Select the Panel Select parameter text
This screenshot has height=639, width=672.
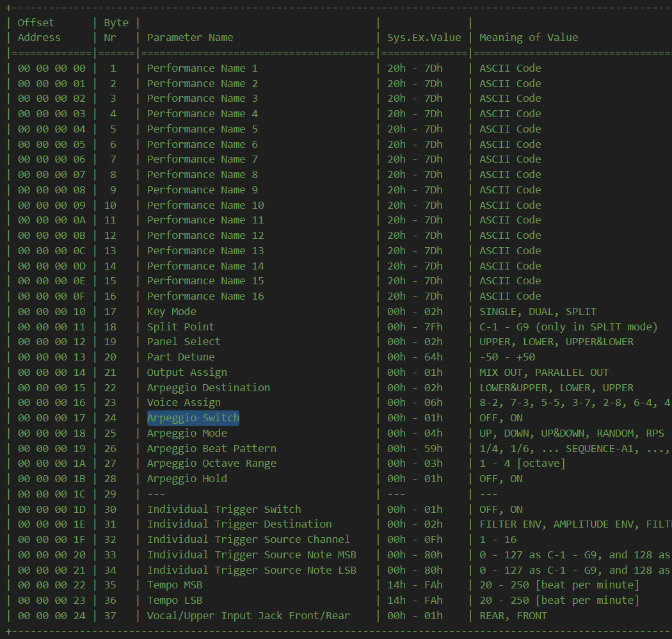point(184,342)
